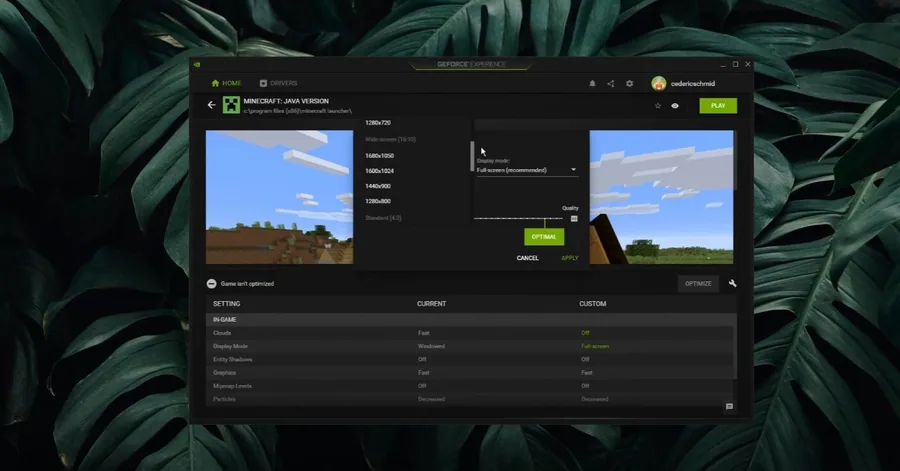The image size is (900, 471).
Task: Open the feedback chat icon
Action: [729, 406]
